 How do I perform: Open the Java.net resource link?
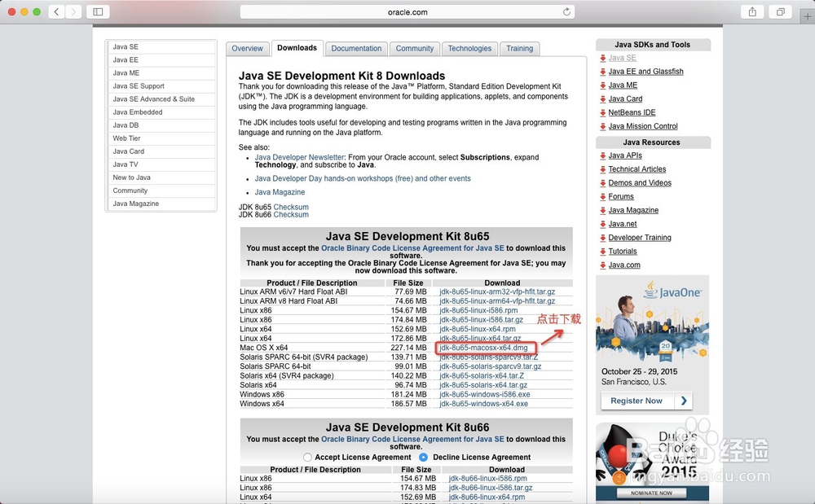[x=623, y=224]
